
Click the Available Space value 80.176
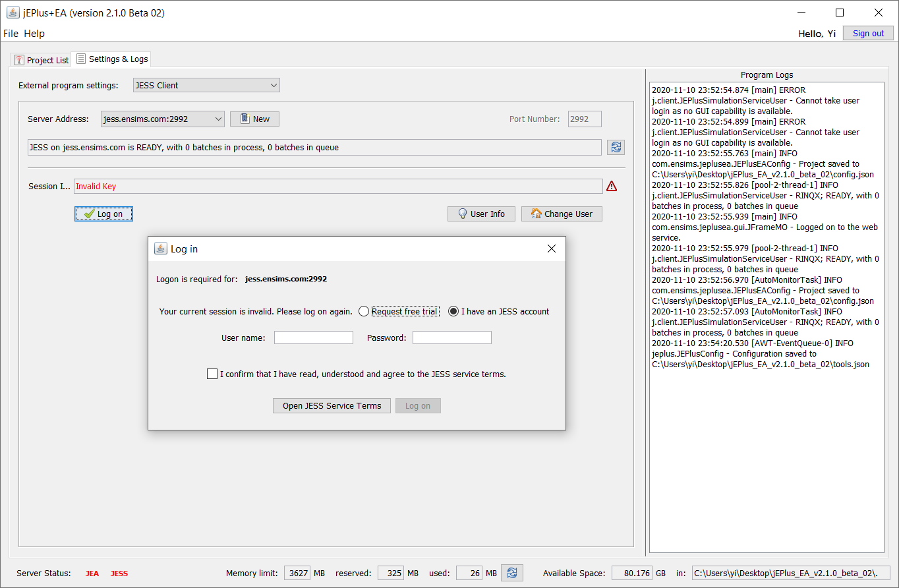(632, 573)
